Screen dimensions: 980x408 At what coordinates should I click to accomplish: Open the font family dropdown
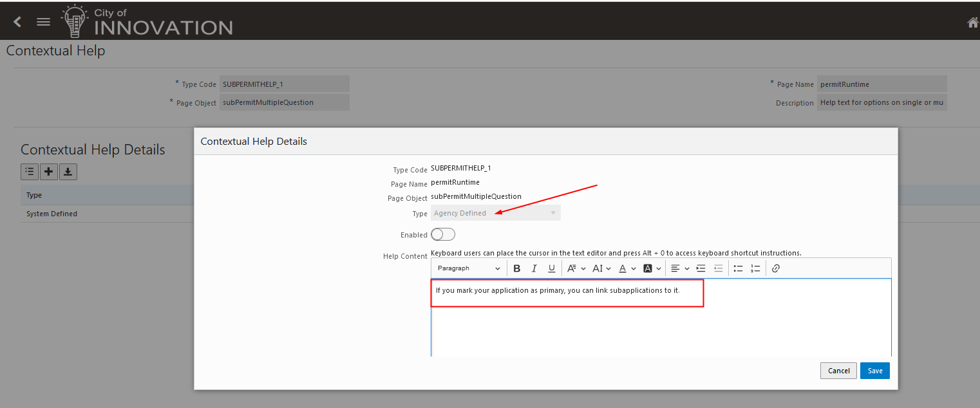[x=576, y=268]
